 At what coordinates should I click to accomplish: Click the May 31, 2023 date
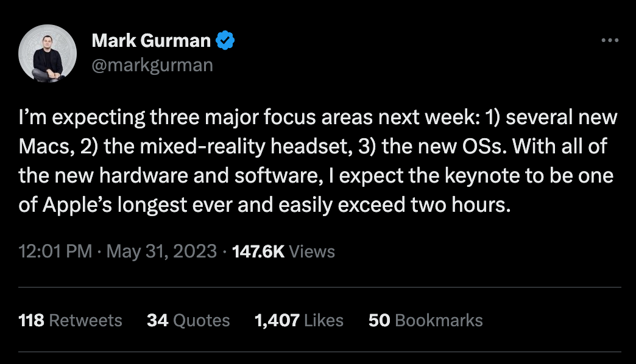[x=161, y=251]
